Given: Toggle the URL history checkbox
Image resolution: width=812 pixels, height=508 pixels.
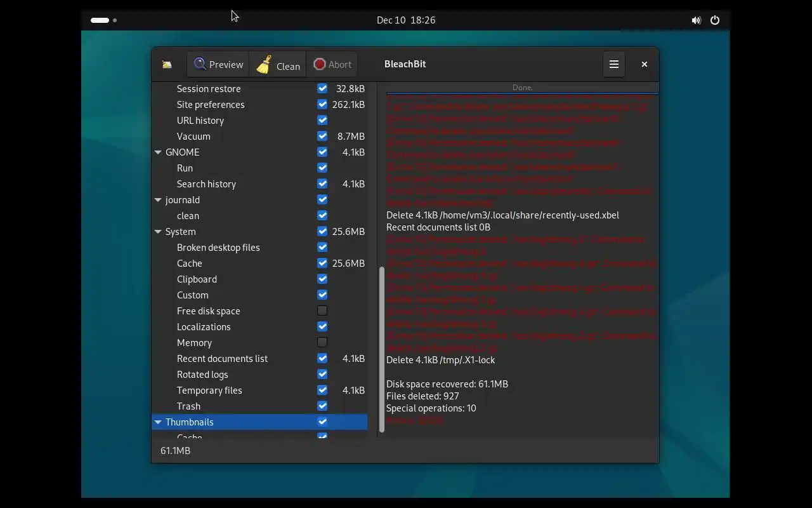Looking at the screenshot, I should coord(322,121).
